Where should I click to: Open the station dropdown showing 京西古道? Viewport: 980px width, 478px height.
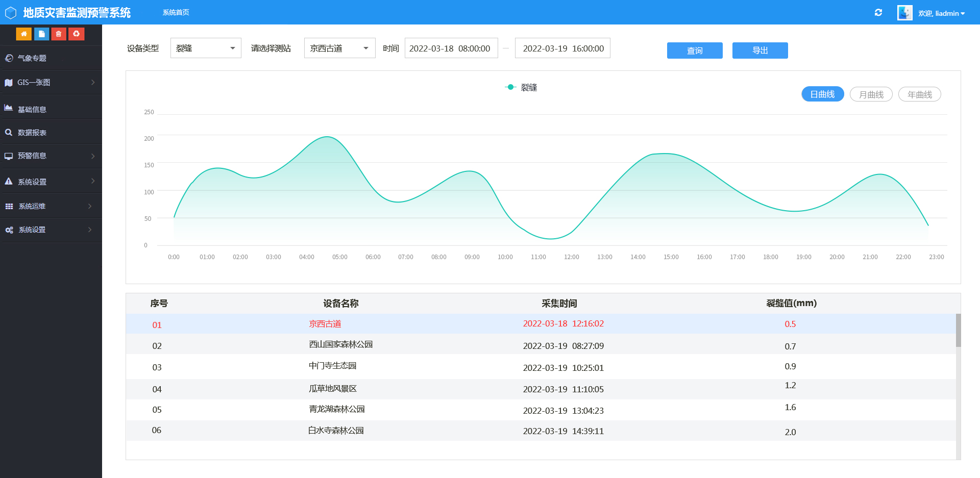[x=339, y=48]
